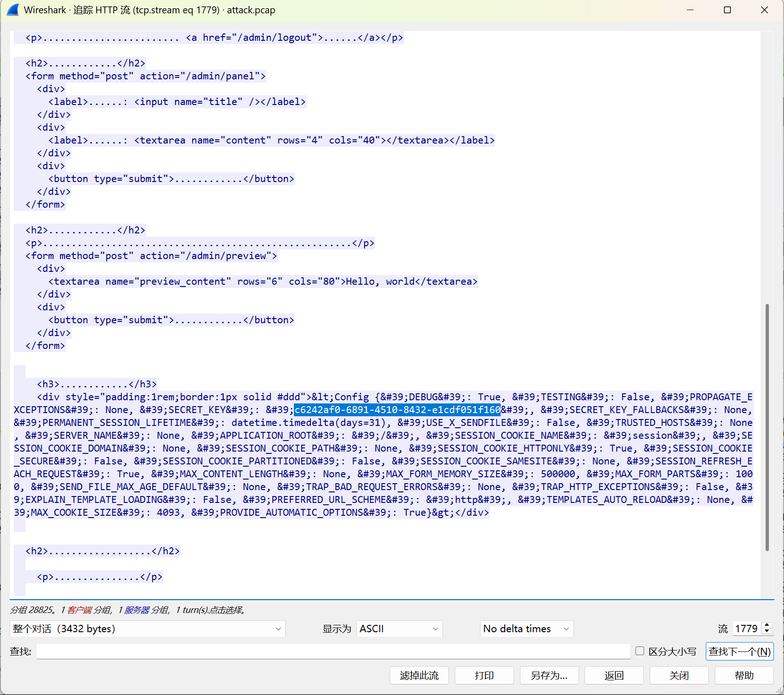Open help via the 帮助 button
Screen dimensions: 784x695
point(744,675)
